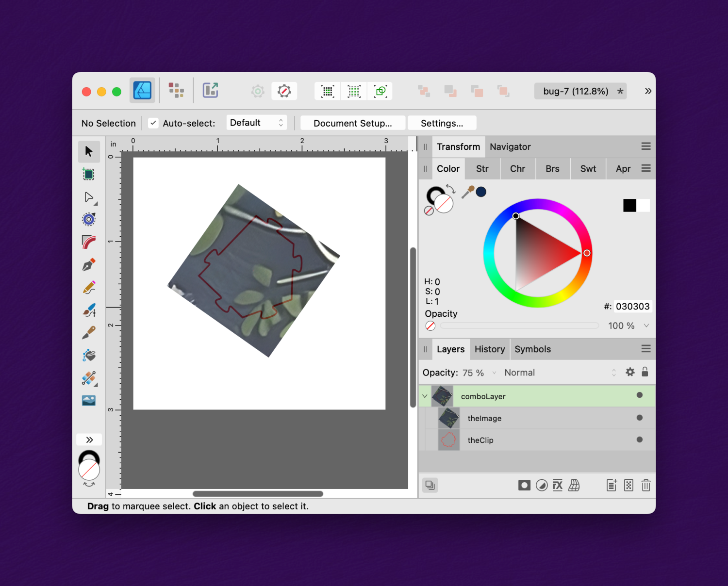Click the hex color field 030303
Screen dimensions: 728x586
(x=632, y=307)
